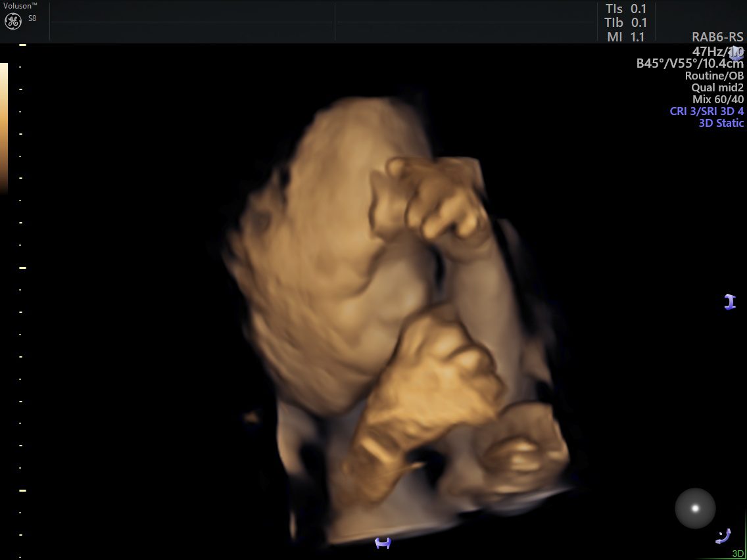Select the 3D Static mode text
747x560 pixels.
(x=721, y=123)
